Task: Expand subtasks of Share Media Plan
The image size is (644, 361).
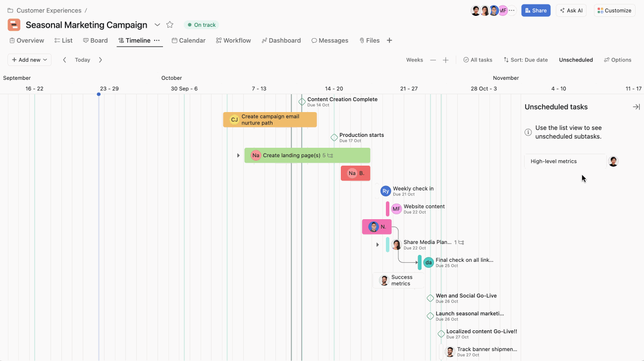Action: [377, 244]
